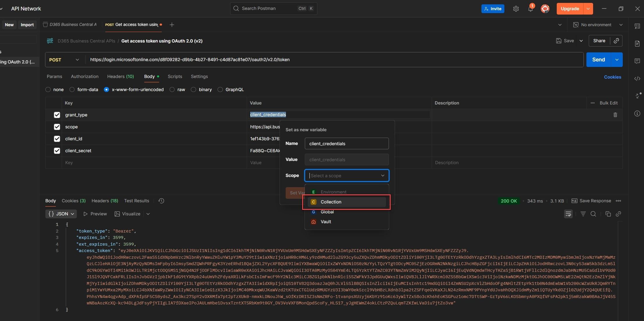Switch to the Authorization tab

point(84,76)
